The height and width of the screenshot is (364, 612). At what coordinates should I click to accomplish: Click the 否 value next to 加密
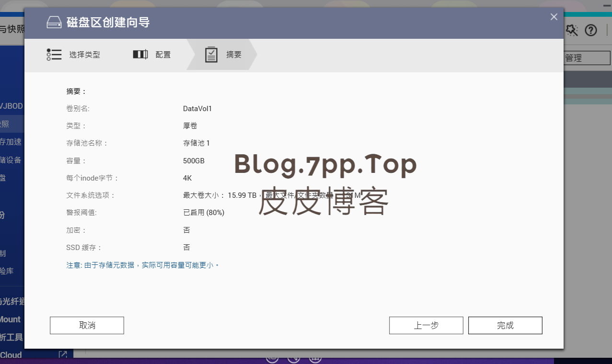(x=186, y=230)
